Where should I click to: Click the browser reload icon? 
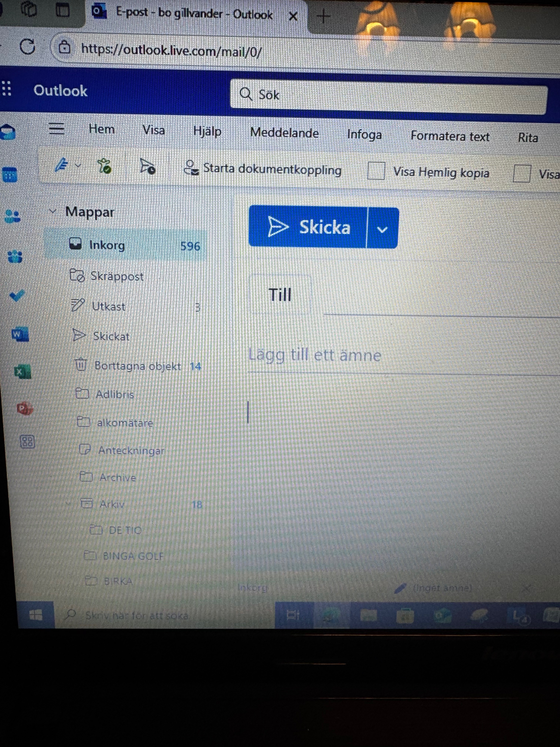(x=27, y=46)
